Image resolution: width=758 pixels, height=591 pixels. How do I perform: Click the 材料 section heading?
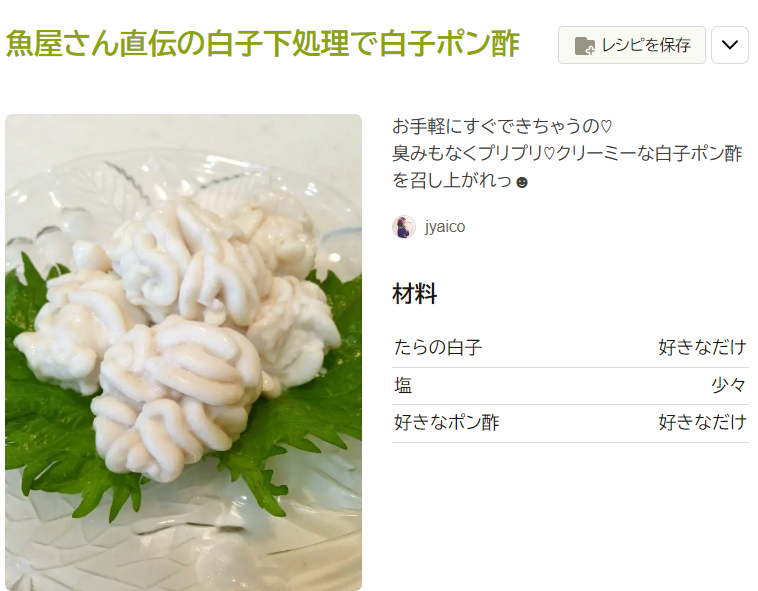414,294
